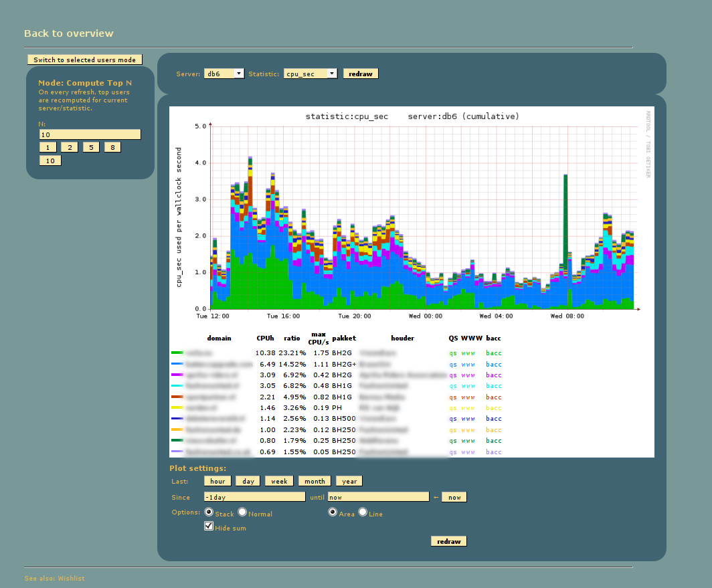Click the now button beside the until field
The height and width of the screenshot is (588, 712).
(454, 496)
